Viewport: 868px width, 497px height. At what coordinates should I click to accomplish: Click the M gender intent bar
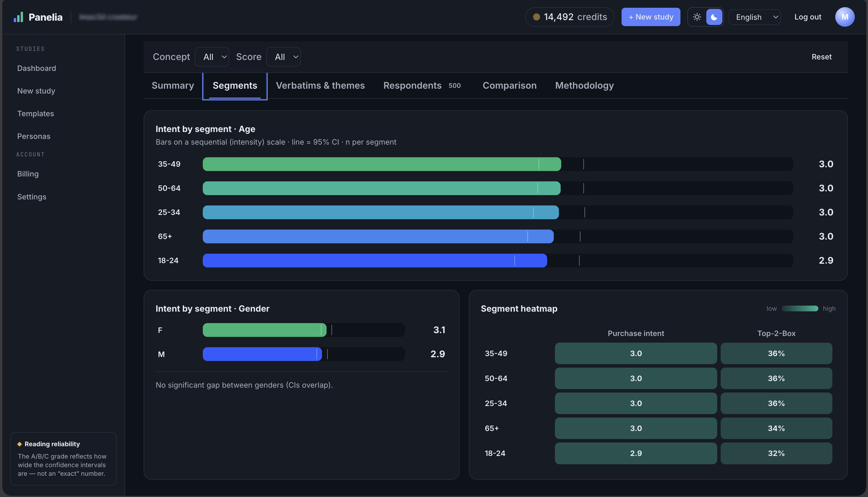(x=262, y=354)
